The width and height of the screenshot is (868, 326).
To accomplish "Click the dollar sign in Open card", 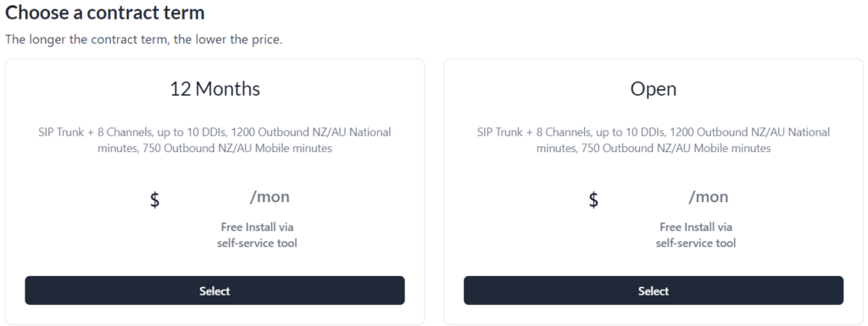I will [x=593, y=199].
